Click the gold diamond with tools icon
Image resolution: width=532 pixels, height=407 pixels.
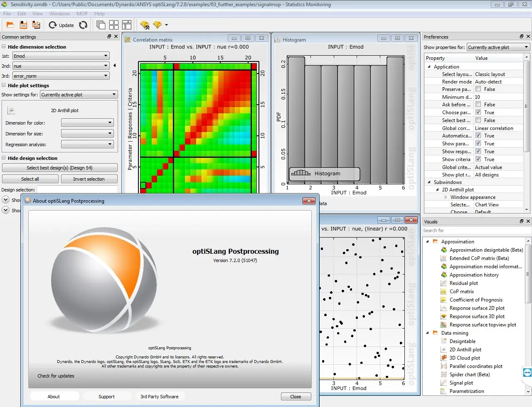145,25
